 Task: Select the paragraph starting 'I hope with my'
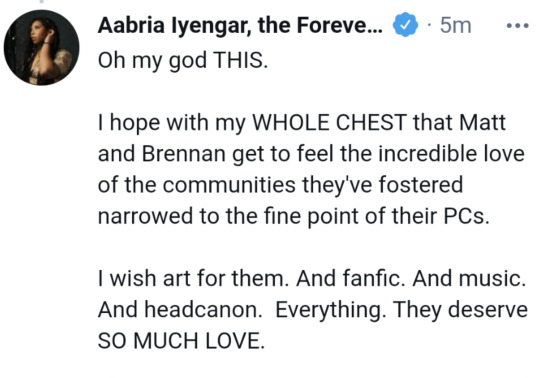click(311, 169)
